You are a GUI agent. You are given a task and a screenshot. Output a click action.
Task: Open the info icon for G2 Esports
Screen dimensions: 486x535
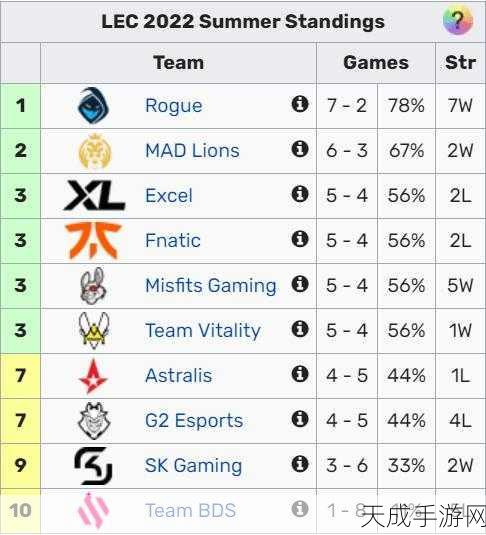coord(300,419)
